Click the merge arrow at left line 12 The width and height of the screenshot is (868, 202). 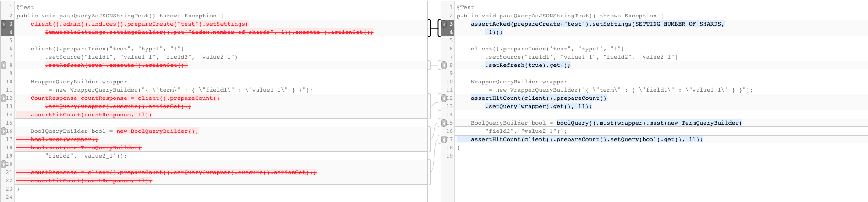pyautogui.click(x=4, y=98)
